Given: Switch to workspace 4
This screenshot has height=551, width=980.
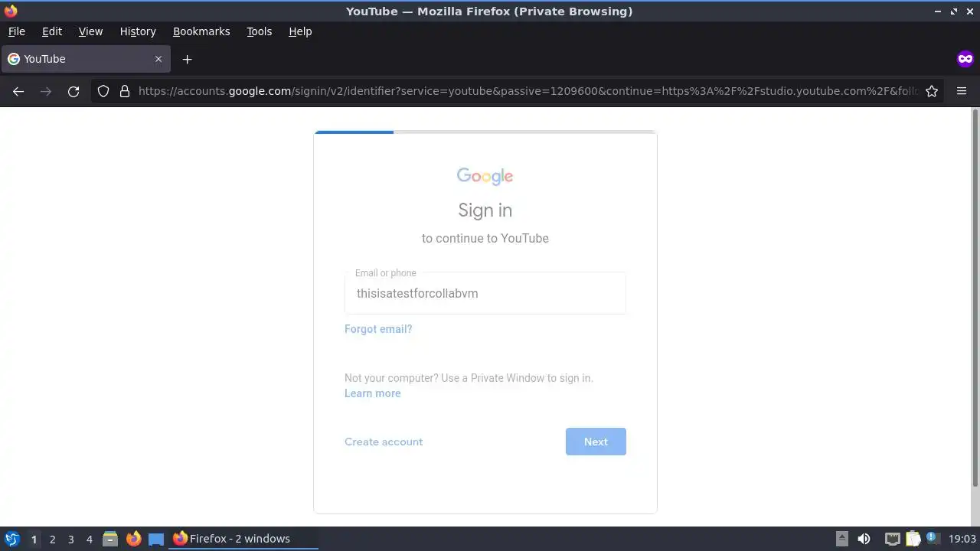Looking at the screenshot, I should coord(89,540).
